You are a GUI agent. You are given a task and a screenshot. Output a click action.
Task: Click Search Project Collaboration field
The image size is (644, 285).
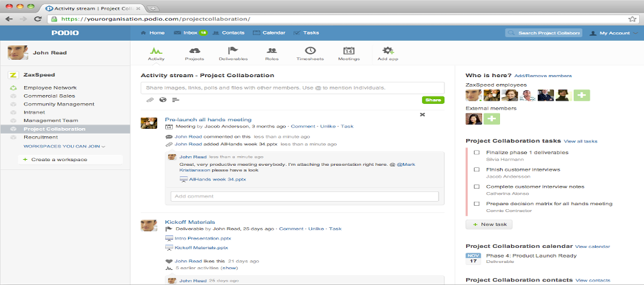coord(543,33)
